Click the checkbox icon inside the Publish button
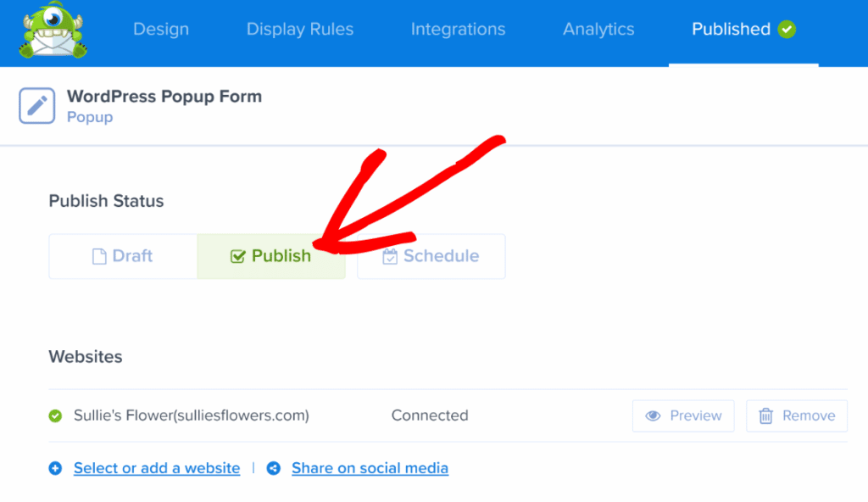 [236, 256]
